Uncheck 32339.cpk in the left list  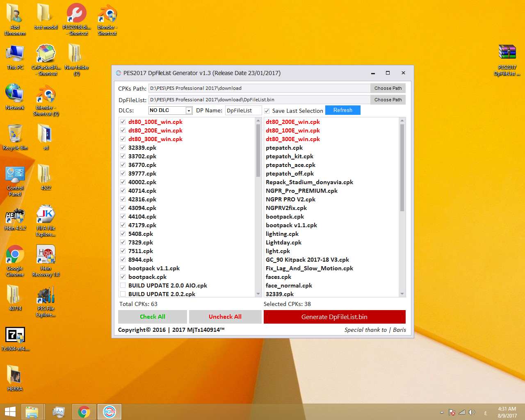pyautogui.click(x=123, y=148)
